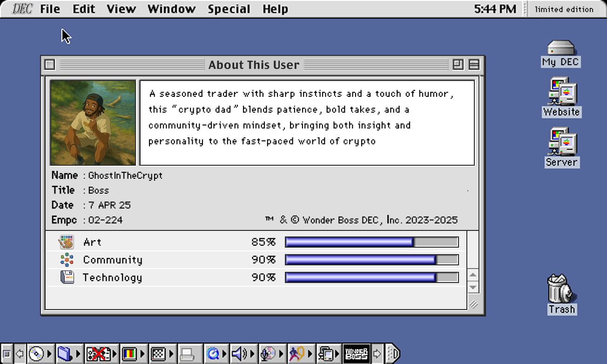Click the microphone and CD sound source icon
The width and height of the screenshot is (607, 364).
coord(269,354)
